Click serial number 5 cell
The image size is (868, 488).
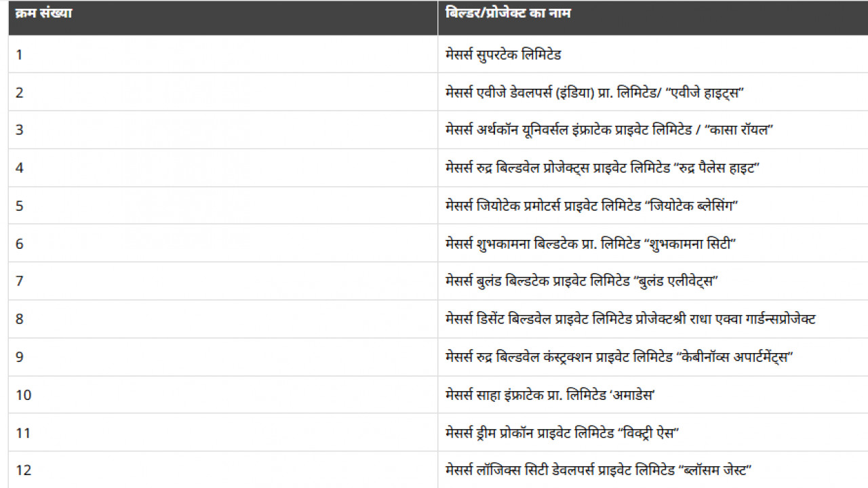pos(222,206)
